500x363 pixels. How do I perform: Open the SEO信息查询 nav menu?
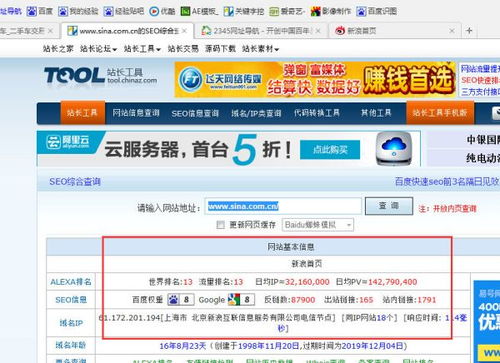pos(195,113)
